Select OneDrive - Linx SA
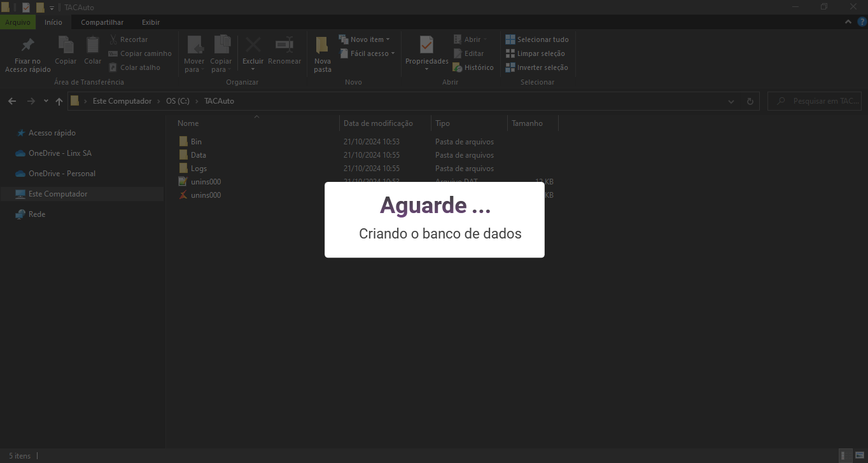 coord(60,153)
